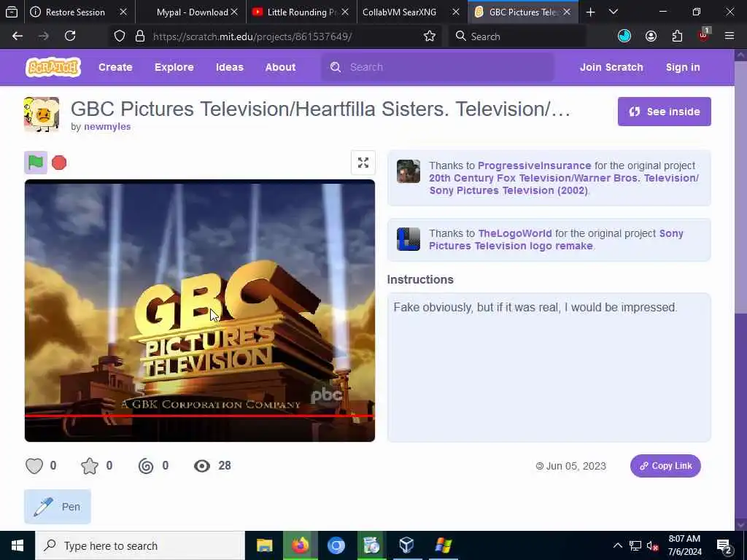This screenshot has height=560, width=747.
Task: Click the magnifier icon in Scratch search
Action: pos(336,67)
